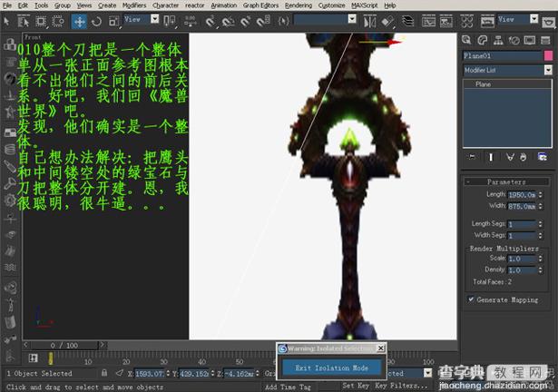Open the Rendering menu
The image size is (558, 392).
point(299,5)
